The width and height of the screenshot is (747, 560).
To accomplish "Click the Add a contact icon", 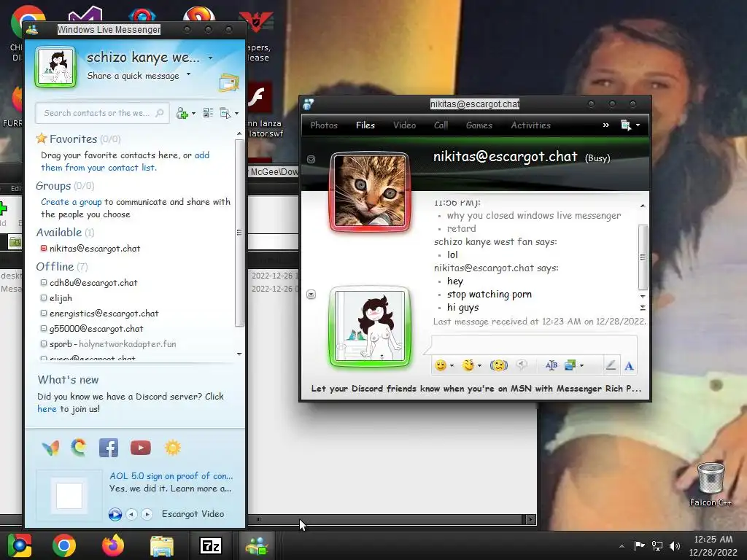I will coord(182,113).
